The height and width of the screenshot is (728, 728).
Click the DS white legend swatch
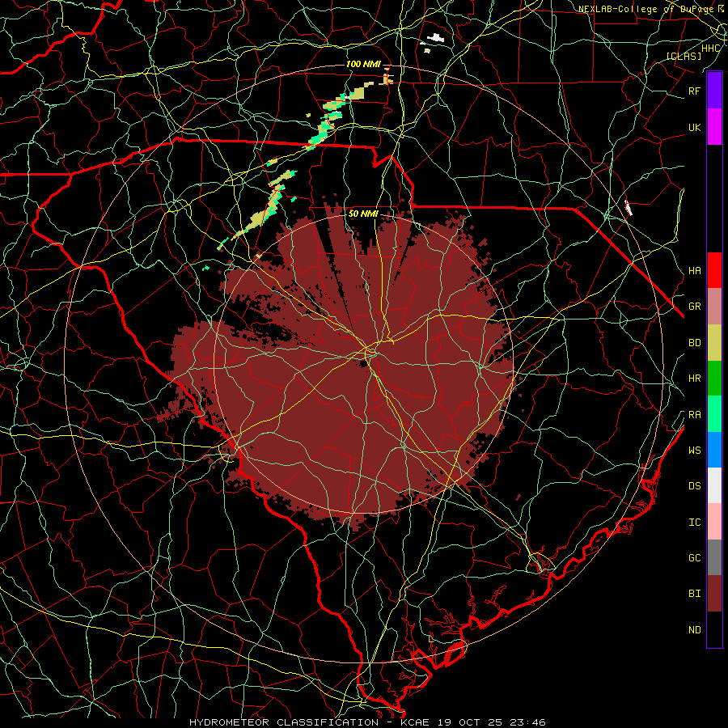tap(714, 485)
